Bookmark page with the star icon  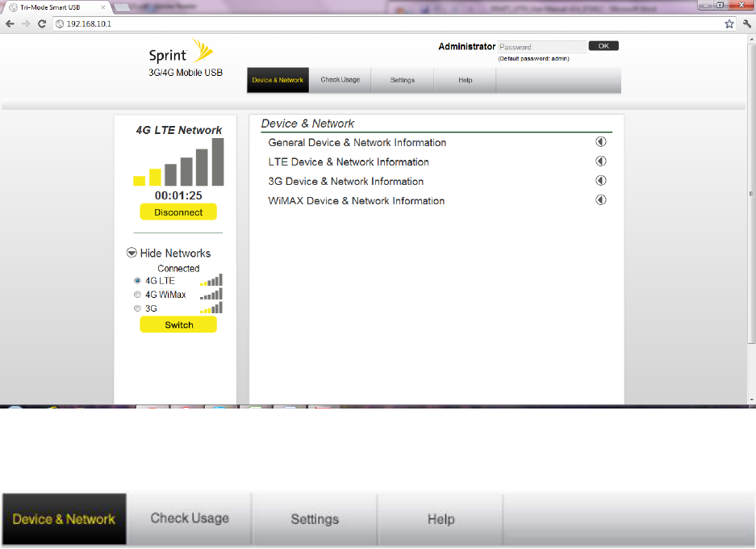click(729, 23)
